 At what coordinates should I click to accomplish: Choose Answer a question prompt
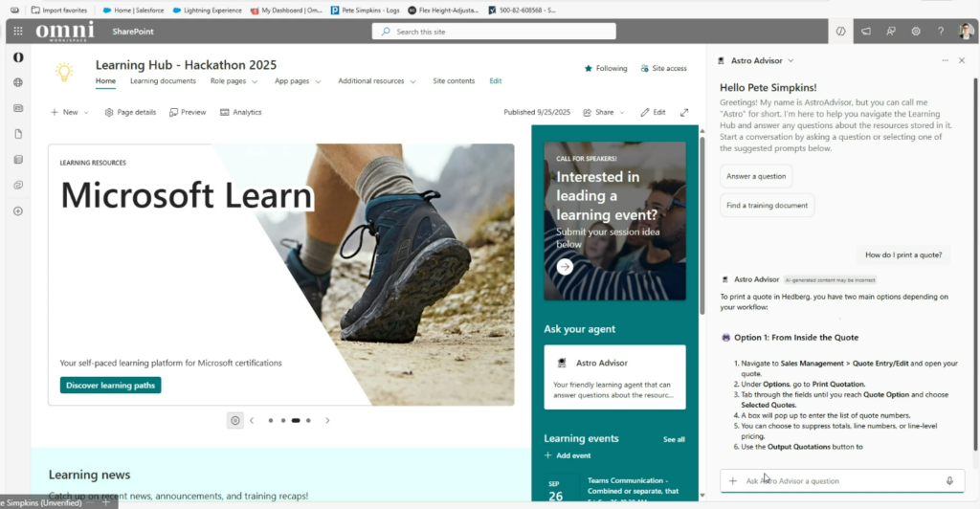756,176
